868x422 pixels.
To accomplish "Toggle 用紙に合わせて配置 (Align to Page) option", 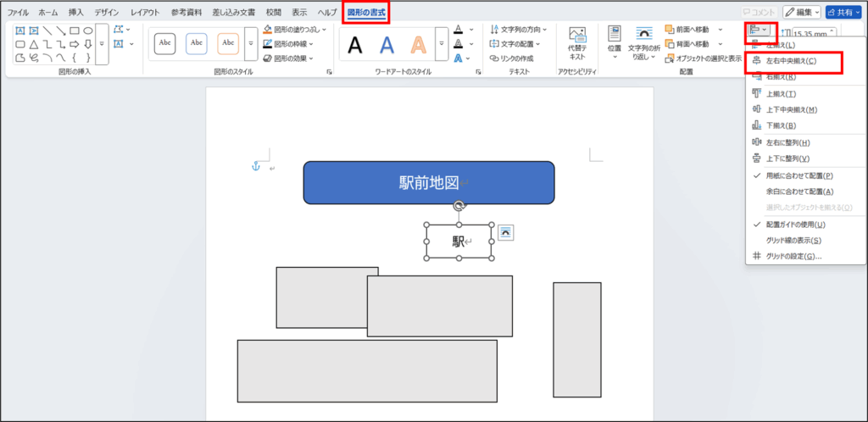I will coord(798,175).
